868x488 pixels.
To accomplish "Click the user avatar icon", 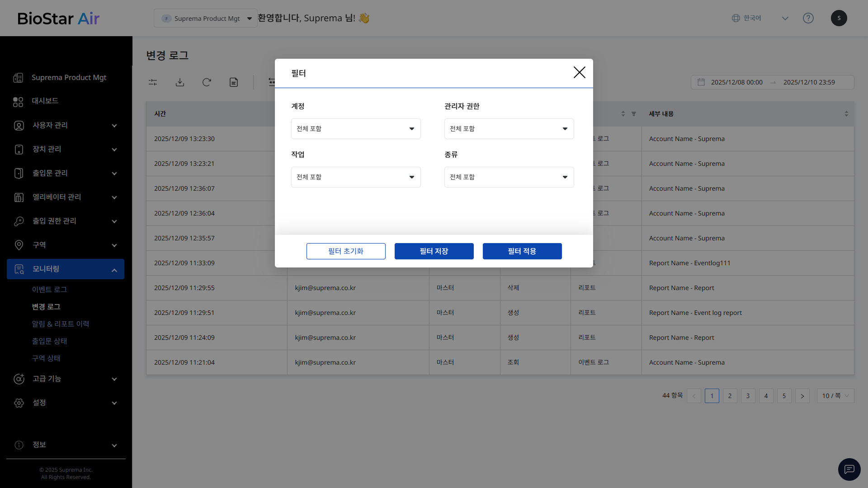I will pyautogui.click(x=839, y=18).
